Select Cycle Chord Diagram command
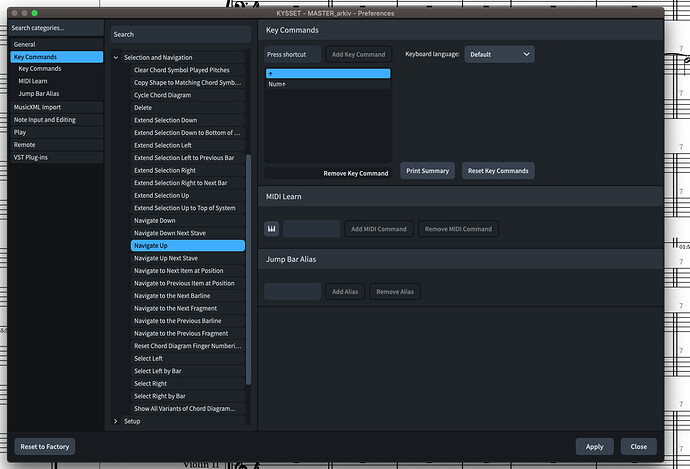 click(188, 95)
